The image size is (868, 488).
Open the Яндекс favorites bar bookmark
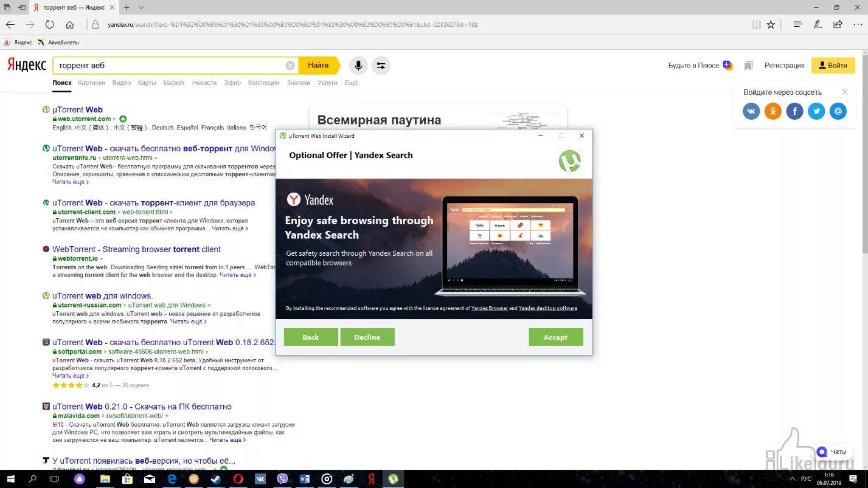pos(18,43)
